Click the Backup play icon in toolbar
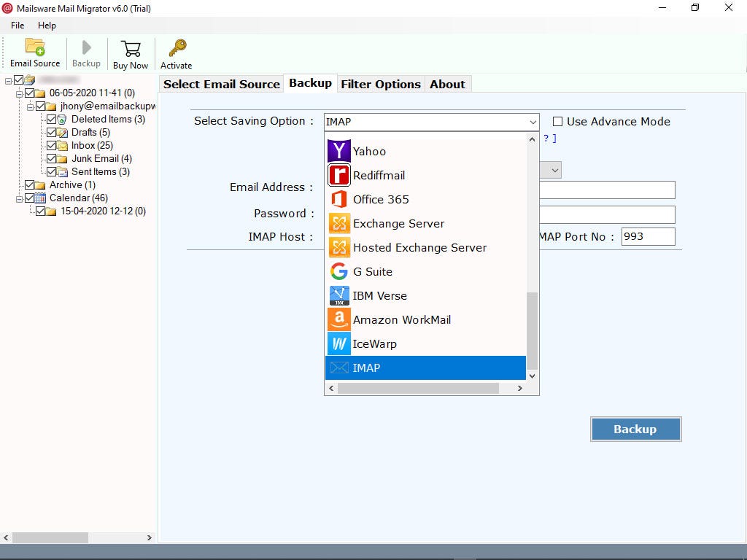 click(x=86, y=47)
